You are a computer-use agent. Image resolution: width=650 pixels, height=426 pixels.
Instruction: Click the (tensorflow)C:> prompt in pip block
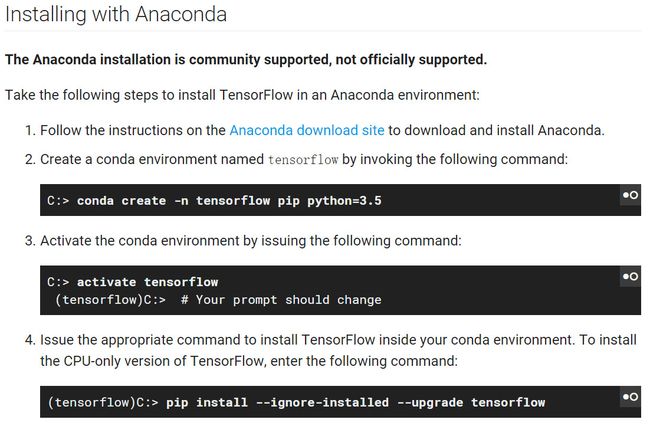(103, 402)
